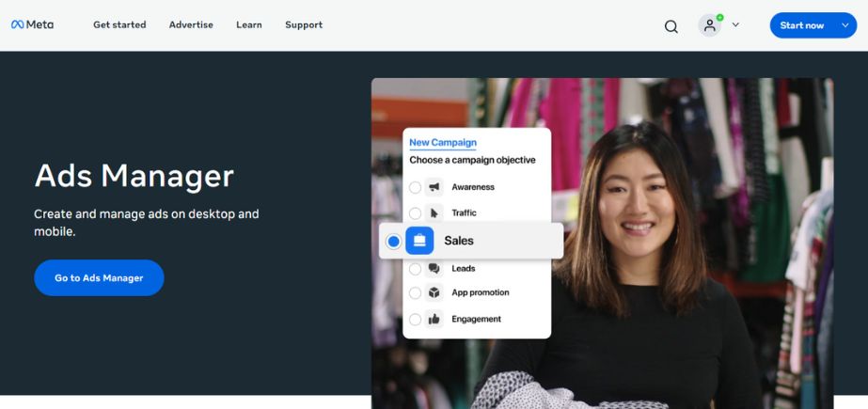The width and height of the screenshot is (868, 409).
Task: Select the Leads radio button
Action: [415, 270]
